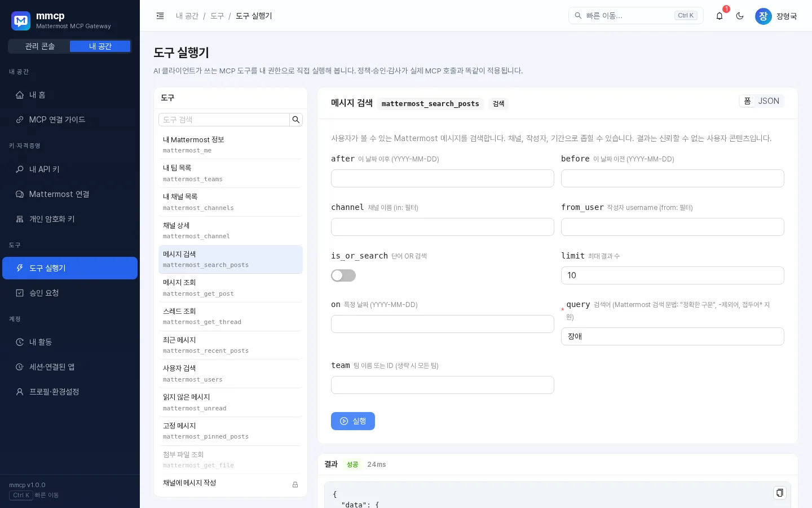This screenshot has width=812, height=508.
Task: Select 고정 메시지 tool
Action: click(231, 431)
